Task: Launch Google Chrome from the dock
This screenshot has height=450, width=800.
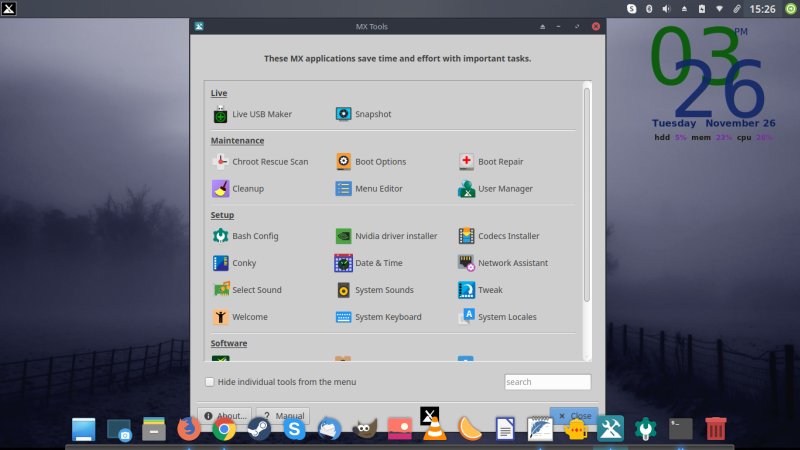Action: (224, 429)
